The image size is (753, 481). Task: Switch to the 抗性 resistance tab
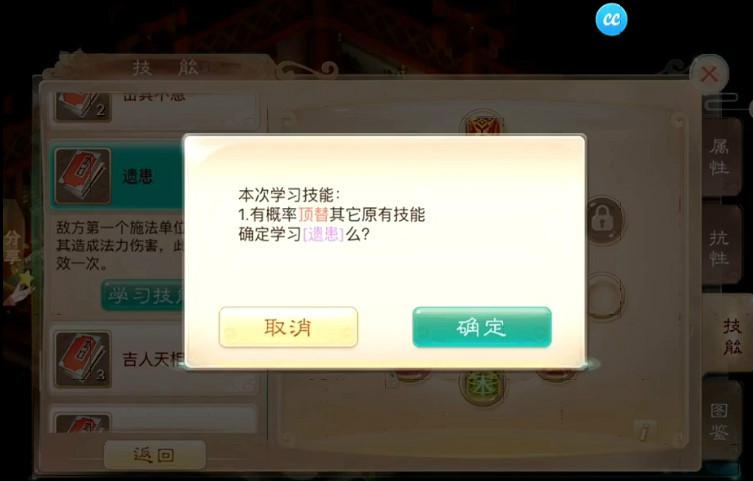pyautogui.click(x=719, y=246)
